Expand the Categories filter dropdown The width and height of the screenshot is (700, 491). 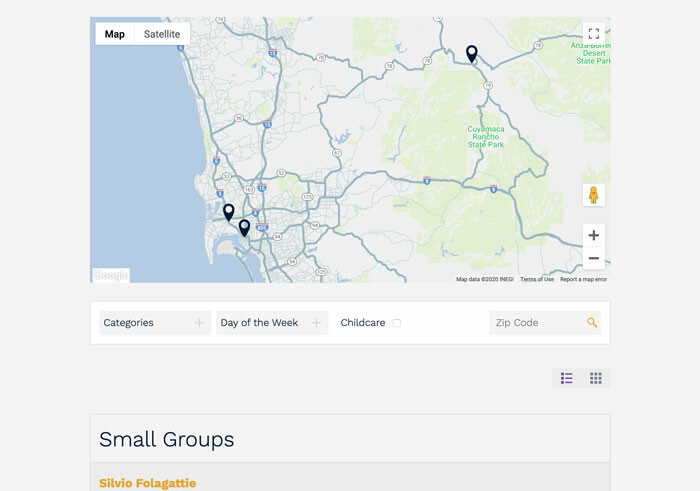154,323
